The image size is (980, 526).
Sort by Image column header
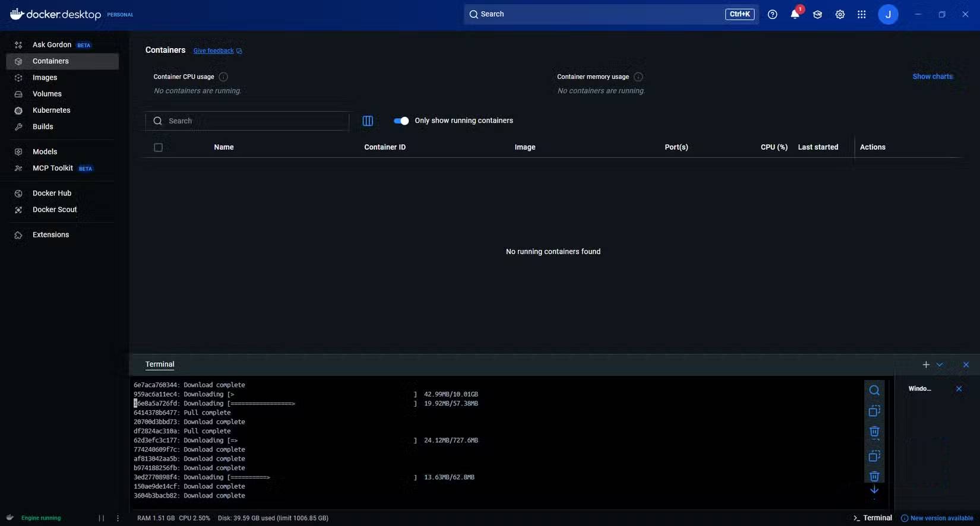coord(525,147)
